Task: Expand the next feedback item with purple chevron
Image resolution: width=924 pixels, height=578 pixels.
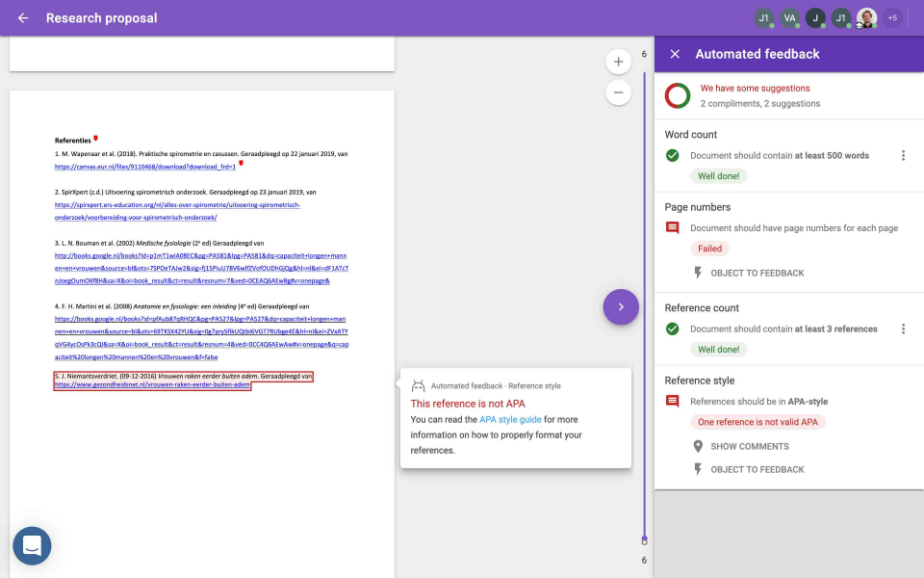Action: coord(621,306)
